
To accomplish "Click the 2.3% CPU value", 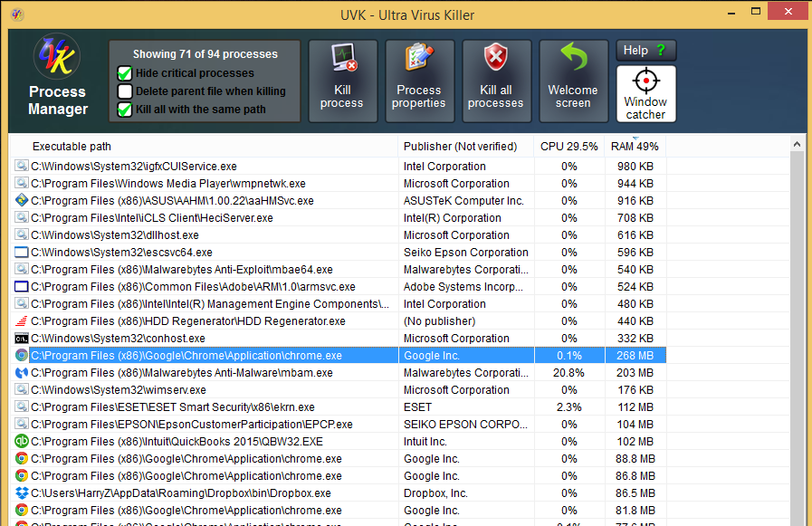I will pos(569,406).
